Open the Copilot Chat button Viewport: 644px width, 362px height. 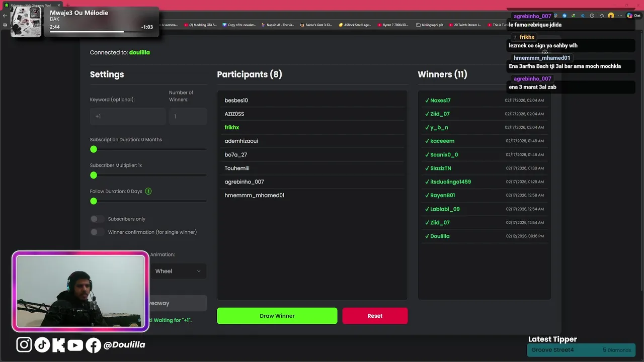click(633, 16)
